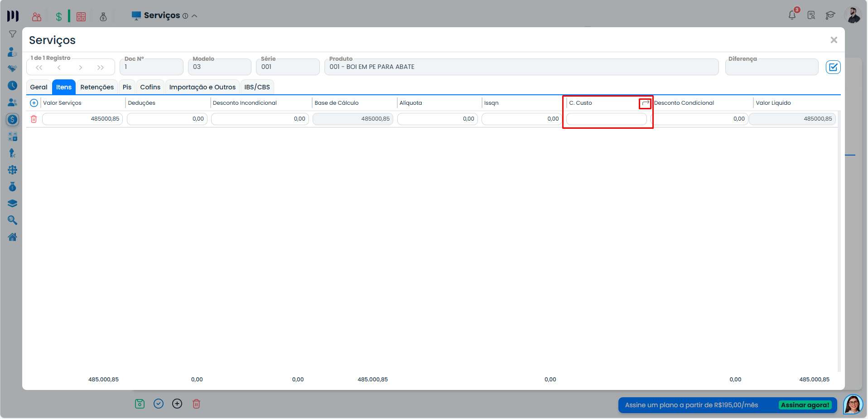Collapse the Serviços header chevron
This screenshot has height=419, width=868.
(x=195, y=16)
